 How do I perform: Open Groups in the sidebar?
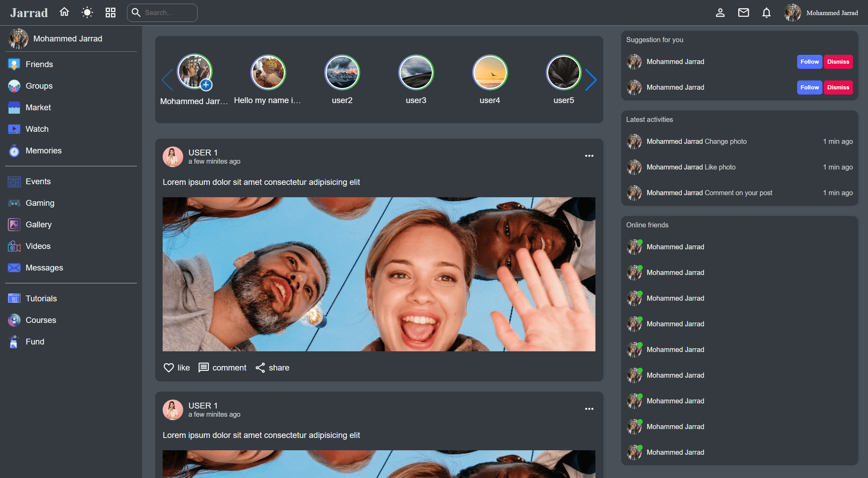click(x=71, y=86)
